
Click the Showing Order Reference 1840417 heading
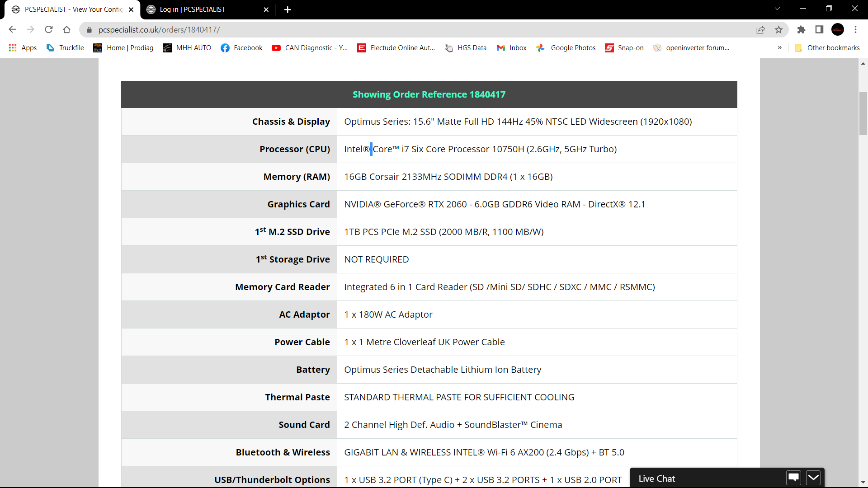coord(429,94)
